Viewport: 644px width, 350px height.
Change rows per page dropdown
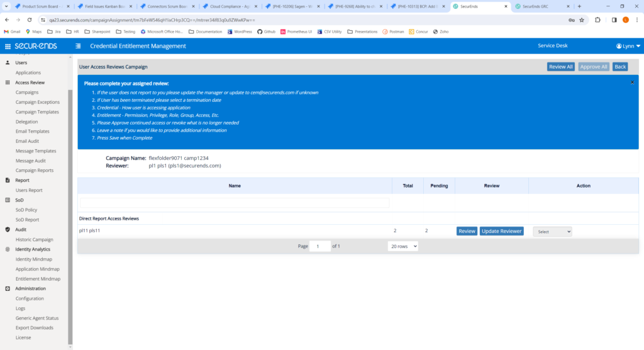pyautogui.click(x=403, y=246)
